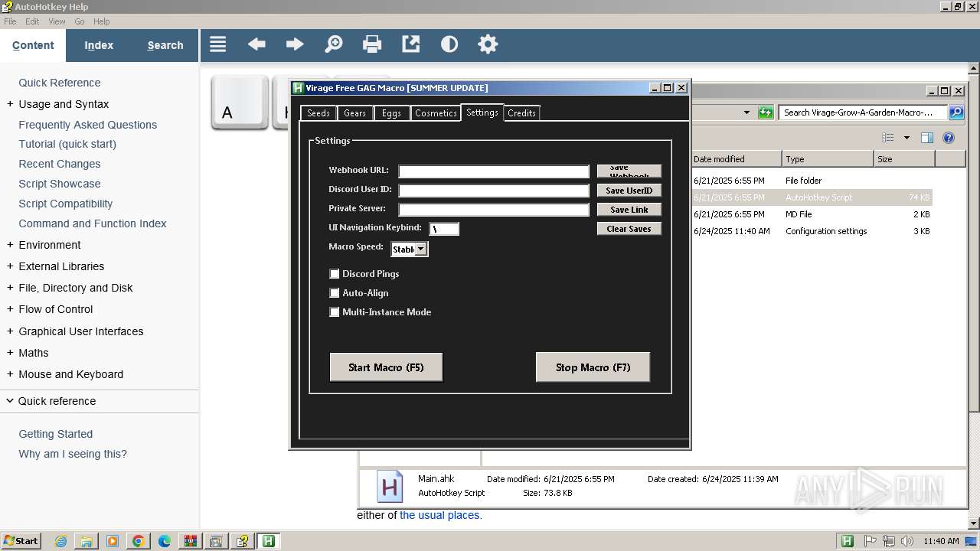Click the AutoHotkey H tray icon
The width and height of the screenshot is (980, 551).
pos(847,541)
